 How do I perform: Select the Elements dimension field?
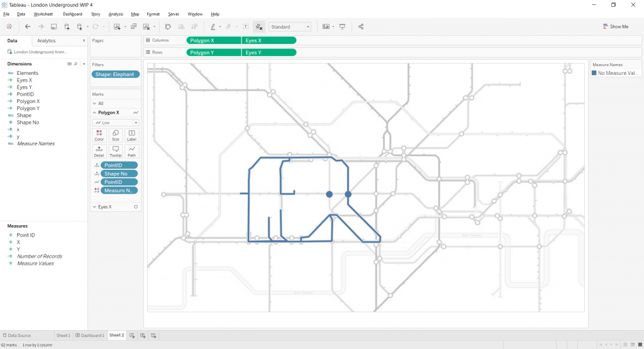pos(28,73)
